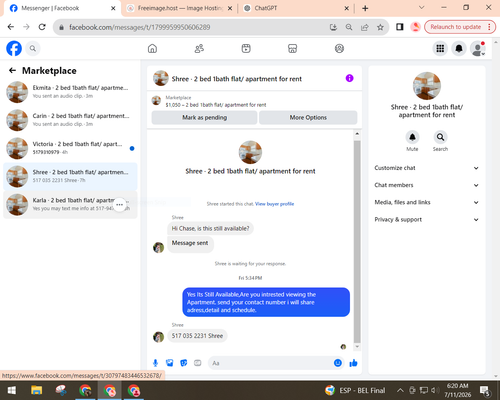
Task: Search in conversation with the magnifier icon
Action: point(440,137)
